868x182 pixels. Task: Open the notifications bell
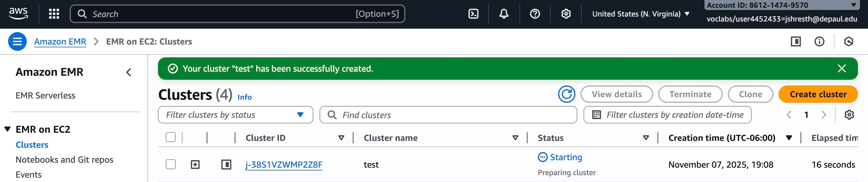(504, 14)
